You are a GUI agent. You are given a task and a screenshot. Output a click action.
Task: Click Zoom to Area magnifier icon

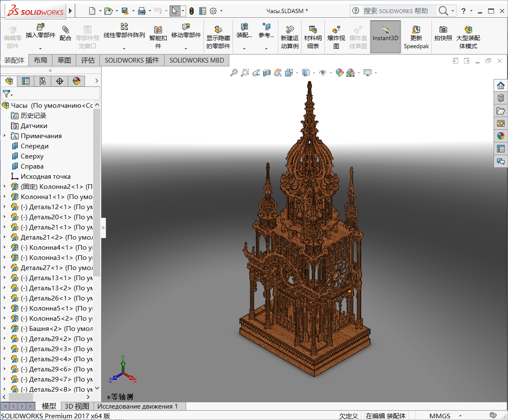pos(245,73)
